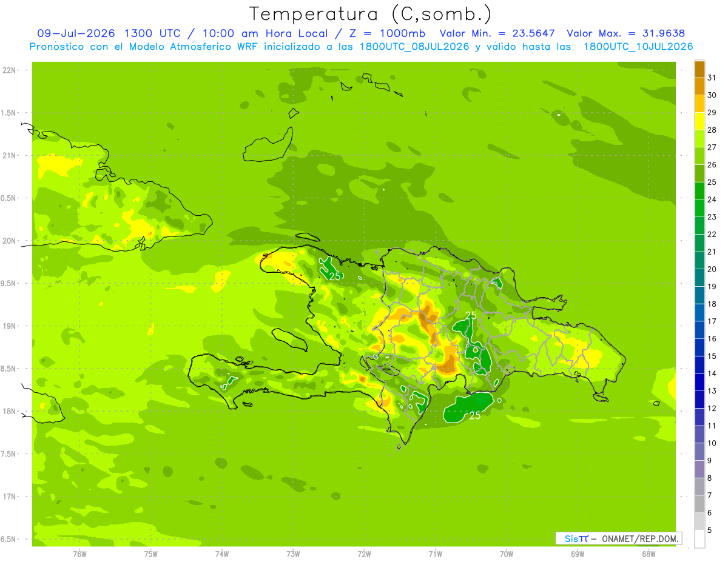Viewport: 728px width, 562px height.
Task: Click the "71W" longitude axis label
Action: click(x=435, y=554)
